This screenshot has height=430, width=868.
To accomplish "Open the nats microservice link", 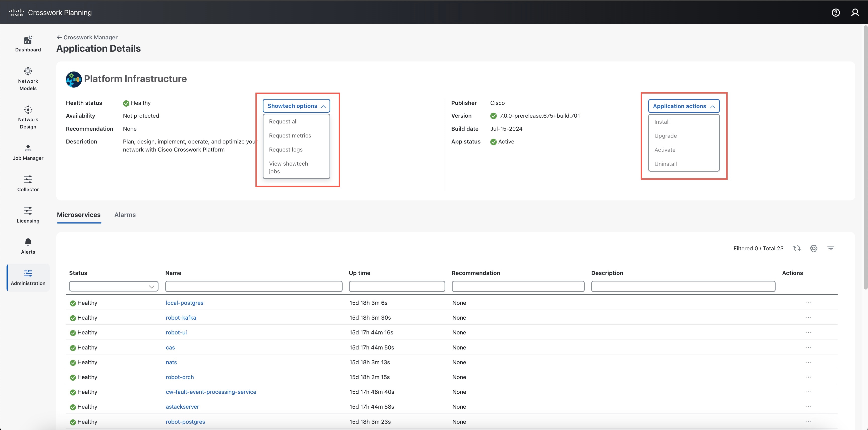I will click(x=171, y=362).
